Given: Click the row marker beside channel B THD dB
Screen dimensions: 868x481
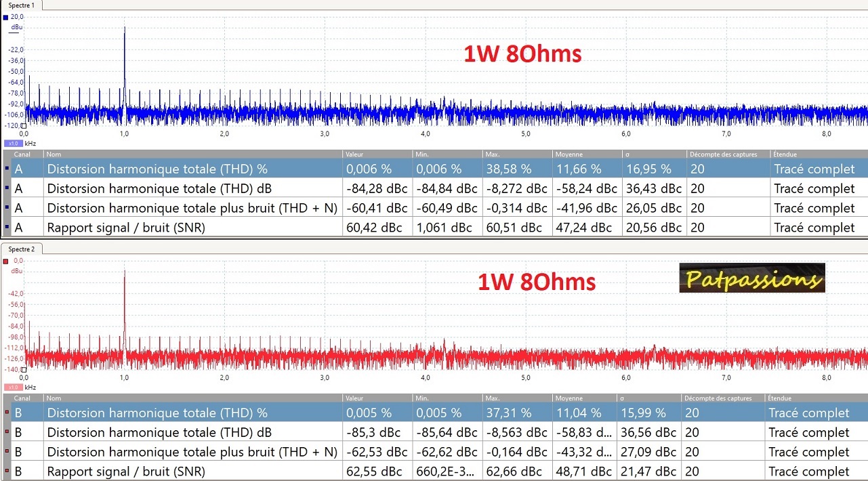Looking at the screenshot, I should click(7, 432).
